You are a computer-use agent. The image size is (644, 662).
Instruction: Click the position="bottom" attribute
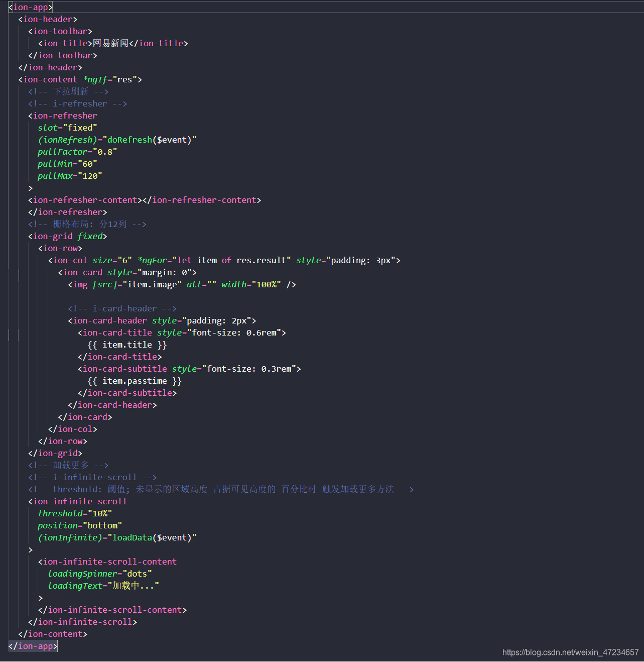[80, 525]
